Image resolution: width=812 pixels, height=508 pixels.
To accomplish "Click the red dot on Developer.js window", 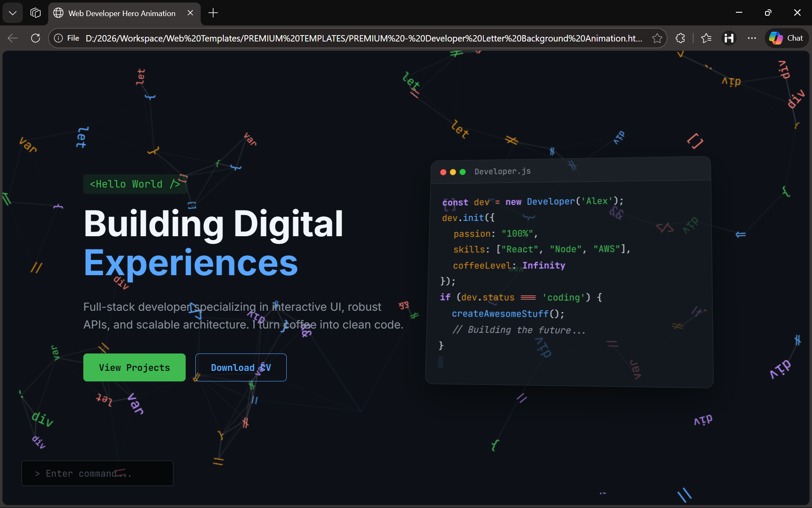I will point(443,172).
